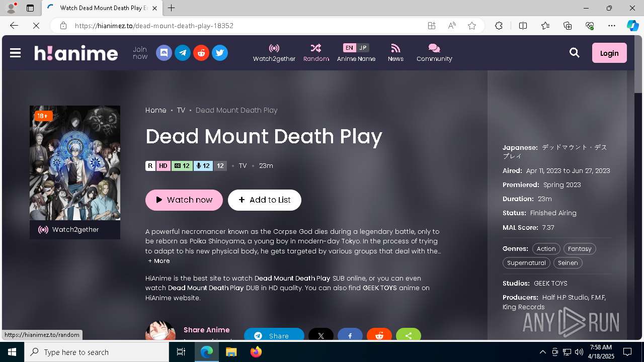Switch anime name language to JP
This screenshot has width=644, height=362.
point(363,48)
